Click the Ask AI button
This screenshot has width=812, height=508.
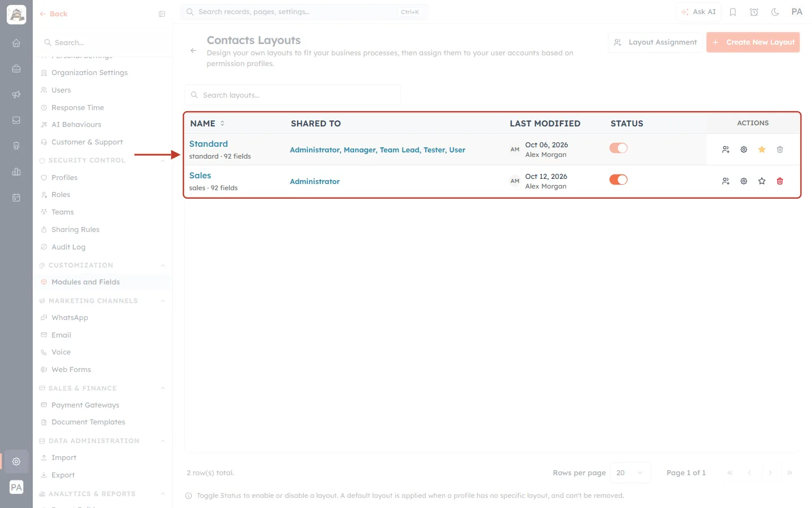699,12
